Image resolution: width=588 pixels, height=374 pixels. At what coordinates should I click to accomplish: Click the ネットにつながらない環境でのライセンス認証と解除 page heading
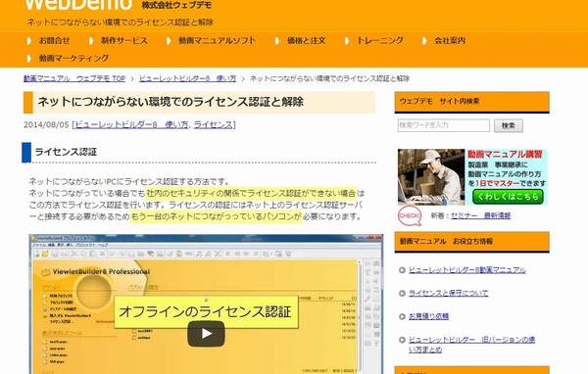[x=171, y=102]
